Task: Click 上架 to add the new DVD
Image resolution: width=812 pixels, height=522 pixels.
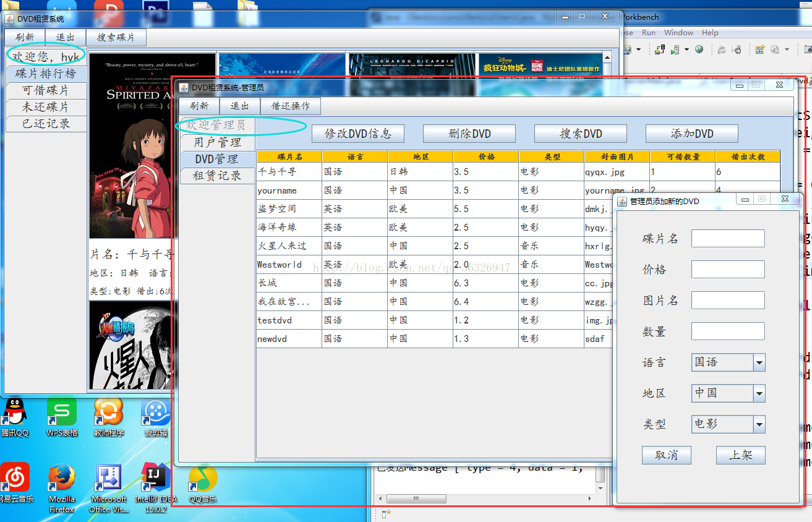Action: point(740,455)
